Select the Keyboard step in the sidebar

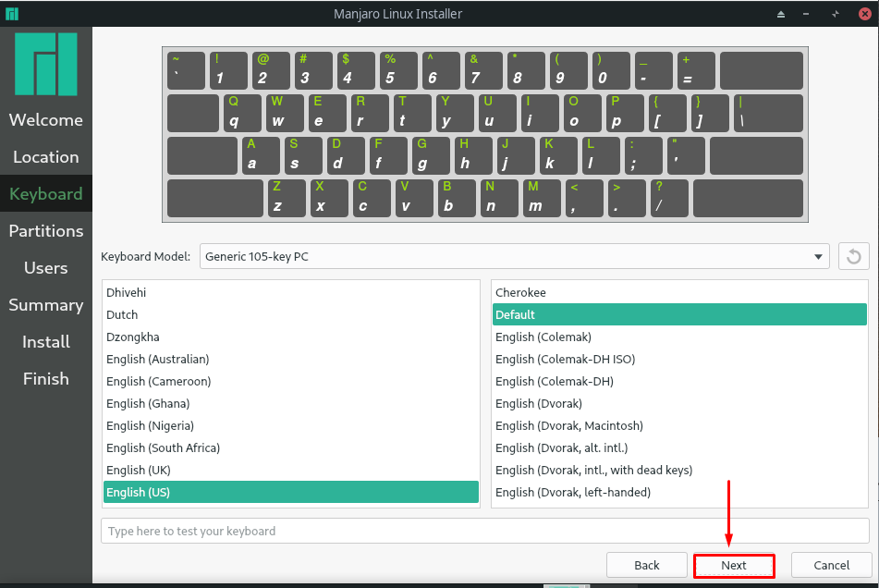[46, 194]
